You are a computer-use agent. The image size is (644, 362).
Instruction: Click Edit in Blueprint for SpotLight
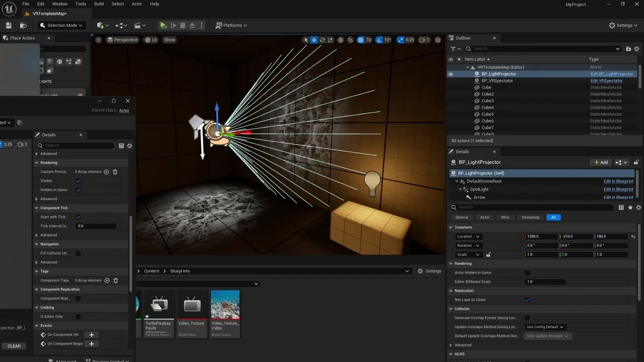coord(618,189)
